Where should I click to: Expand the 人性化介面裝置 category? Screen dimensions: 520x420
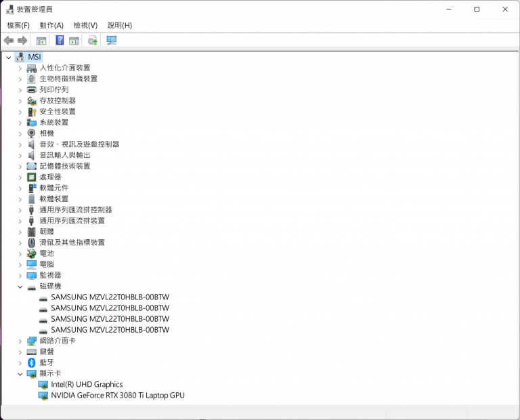pyautogui.click(x=20, y=68)
